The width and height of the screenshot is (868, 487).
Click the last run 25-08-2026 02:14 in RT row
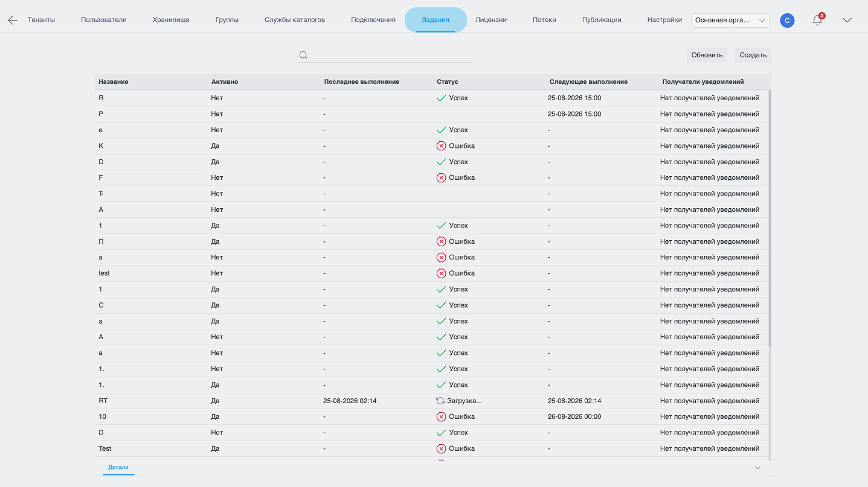click(350, 401)
